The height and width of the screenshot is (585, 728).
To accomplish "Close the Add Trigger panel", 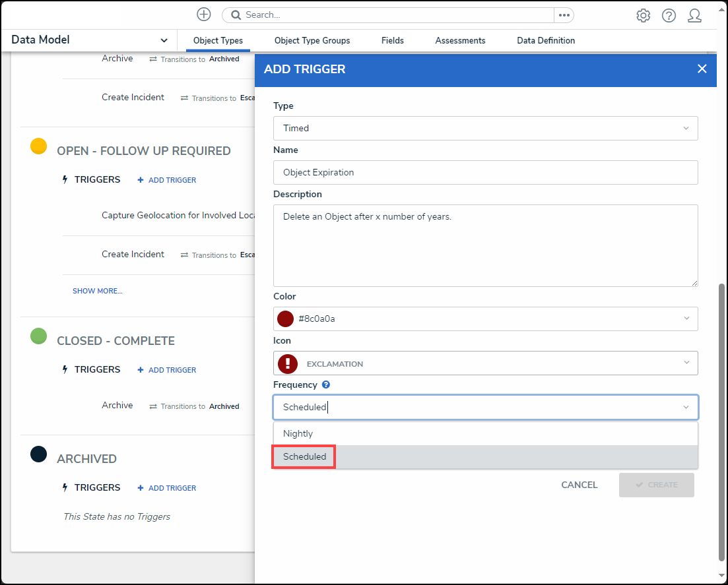I will pyautogui.click(x=702, y=69).
